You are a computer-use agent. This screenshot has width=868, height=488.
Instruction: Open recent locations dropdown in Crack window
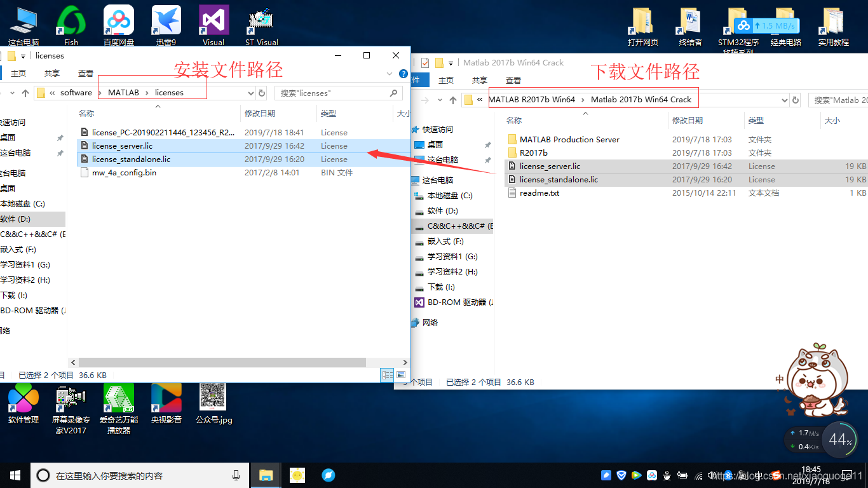pyautogui.click(x=441, y=100)
